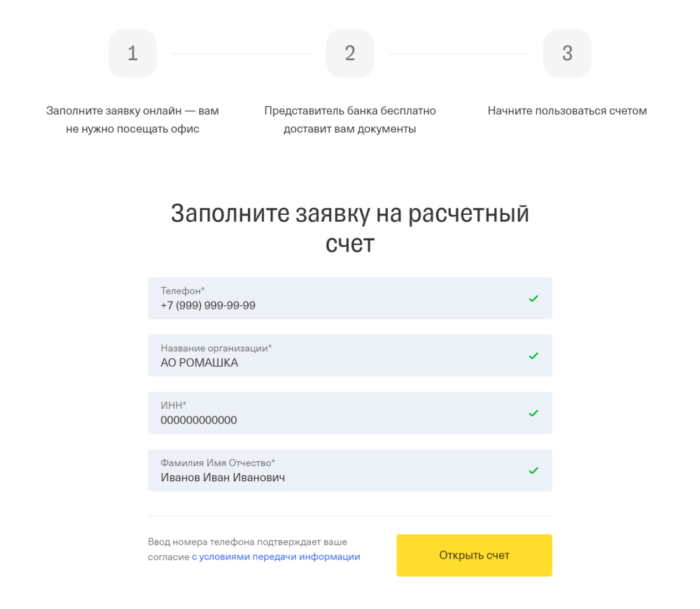Click the step 2 number badge
Screen dimensions: 700x609
[350, 53]
